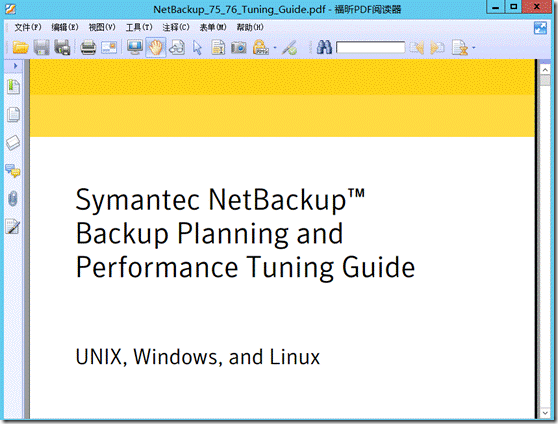
Task: Click the find next result icon
Action: (x=437, y=47)
